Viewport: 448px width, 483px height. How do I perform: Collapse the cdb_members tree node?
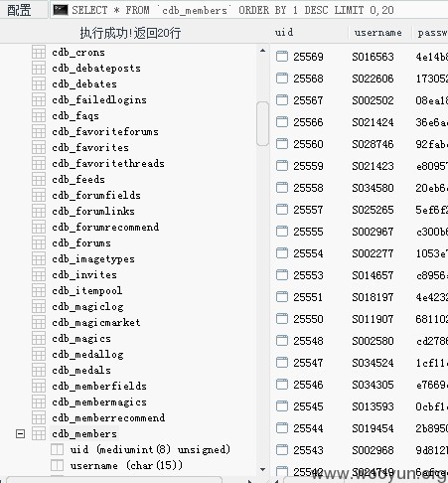(20, 434)
